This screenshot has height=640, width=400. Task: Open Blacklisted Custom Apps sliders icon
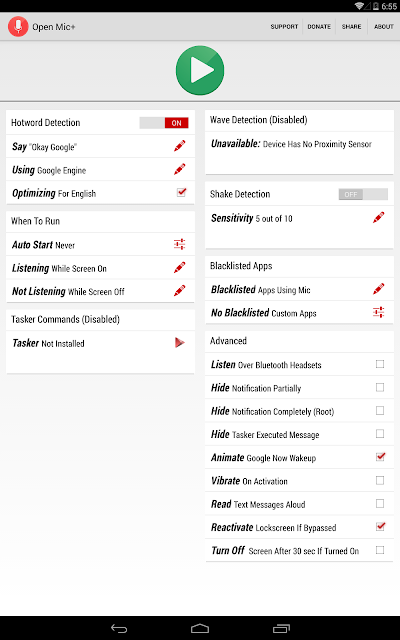click(x=379, y=312)
